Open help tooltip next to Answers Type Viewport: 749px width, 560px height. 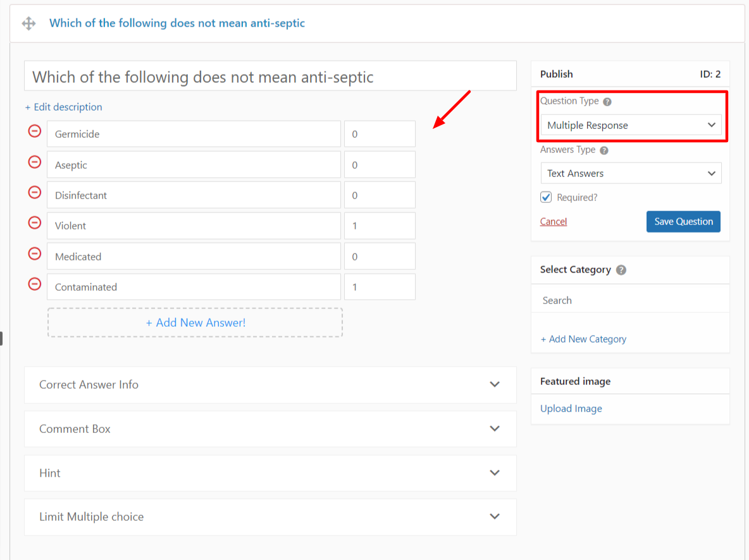click(x=604, y=150)
